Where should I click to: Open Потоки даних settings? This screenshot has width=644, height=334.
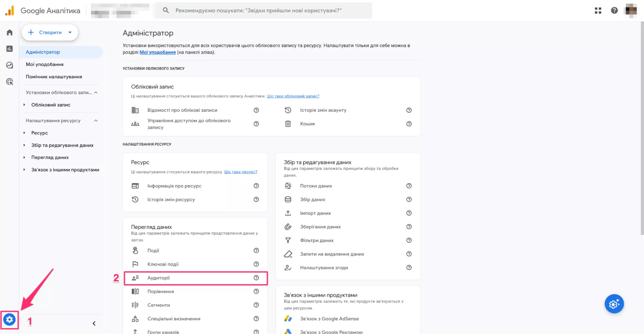(x=316, y=186)
